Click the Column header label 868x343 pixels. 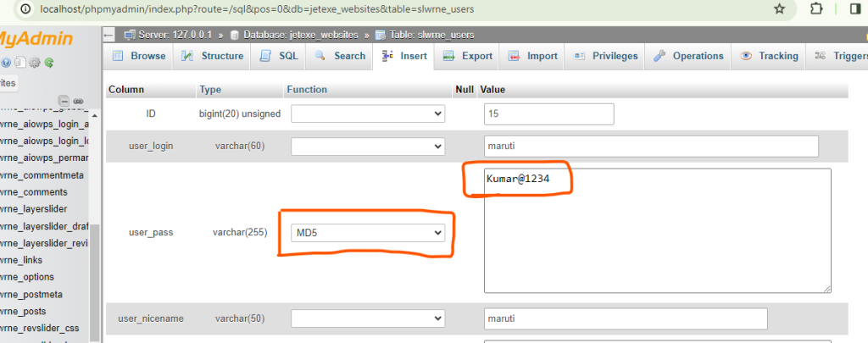[x=126, y=90]
